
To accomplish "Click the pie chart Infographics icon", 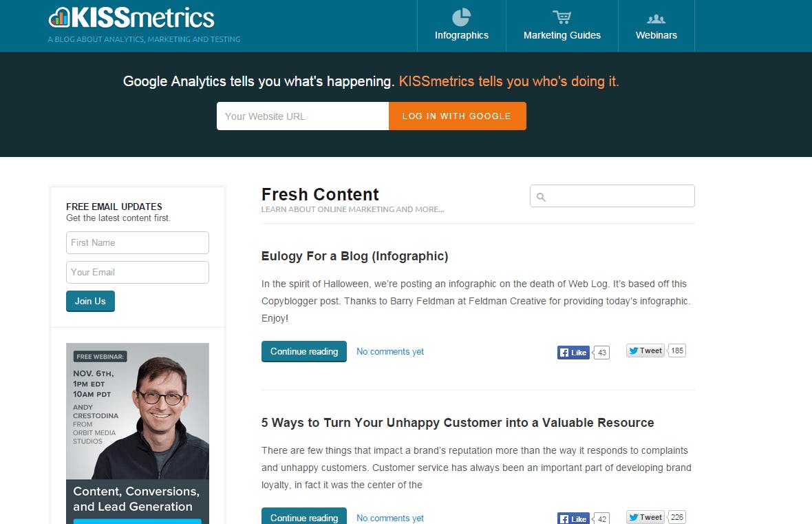I will (461, 18).
